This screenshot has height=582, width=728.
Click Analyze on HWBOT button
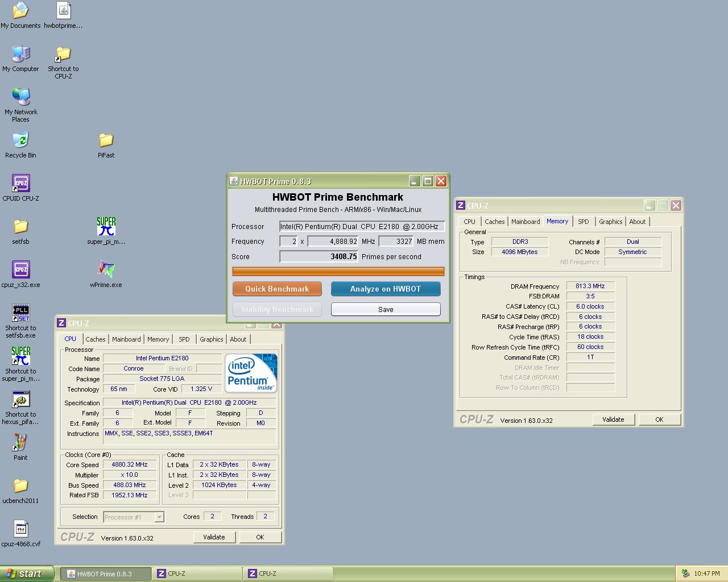pos(386,289)
